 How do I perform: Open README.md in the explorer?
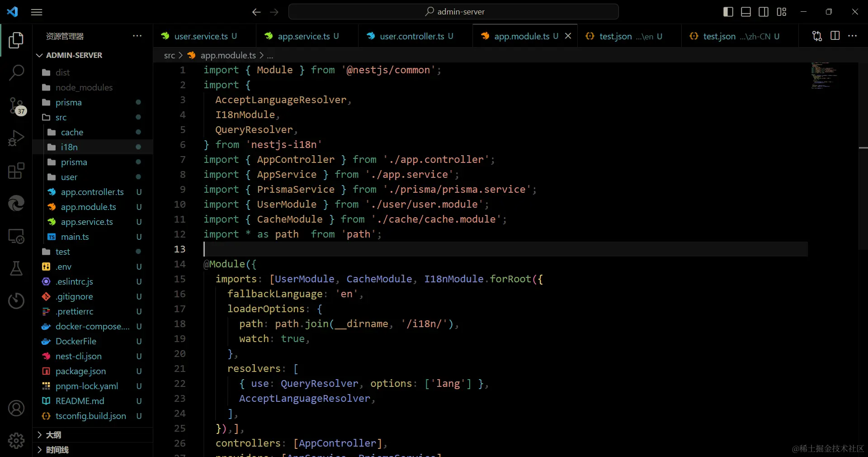93,401
